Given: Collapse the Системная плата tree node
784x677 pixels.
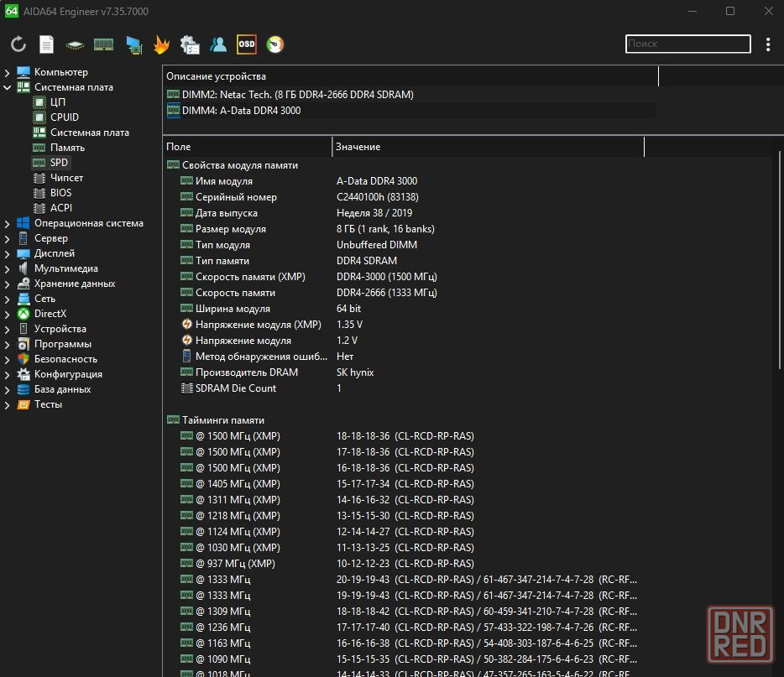Looking at the screenshot, I should click(8, 87).
